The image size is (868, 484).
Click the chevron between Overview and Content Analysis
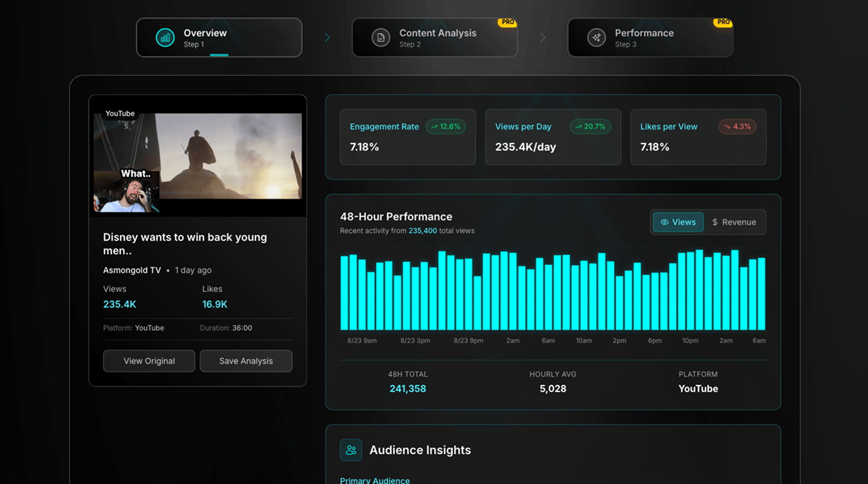(x=327, y=37)
